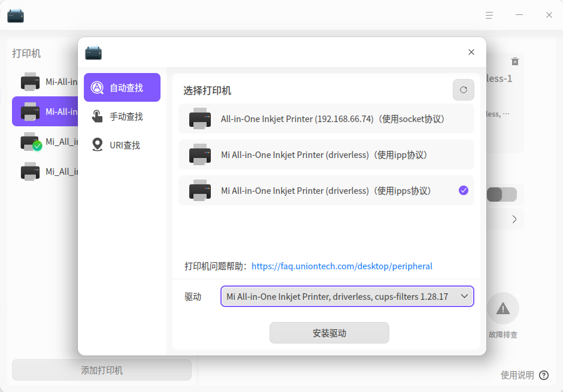The image size is (563, 392).
Task: Click printer icon in dialog title bar
Action: coord(93,53)
